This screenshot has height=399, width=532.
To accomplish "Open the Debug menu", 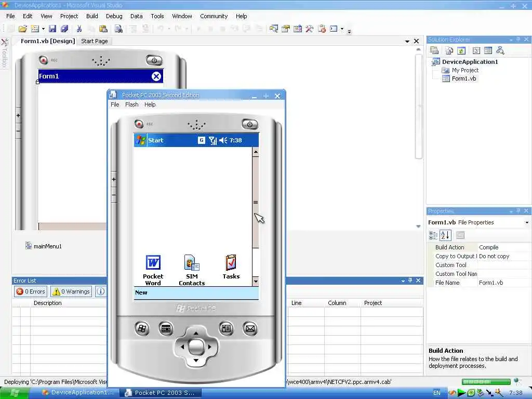I will tap(114, 16).
